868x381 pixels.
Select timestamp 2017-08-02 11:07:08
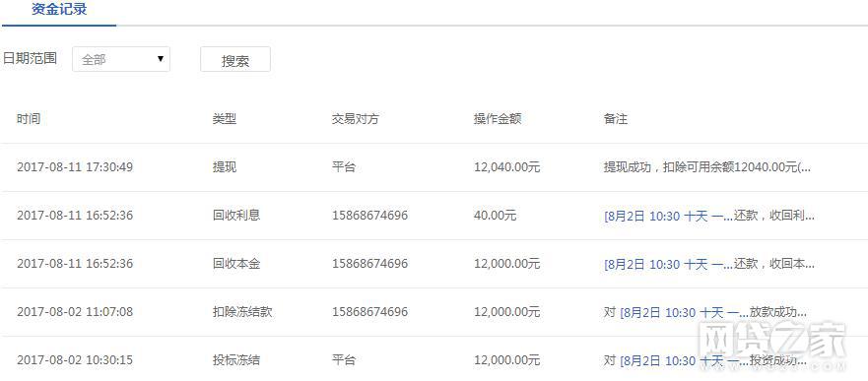point(75,312)
